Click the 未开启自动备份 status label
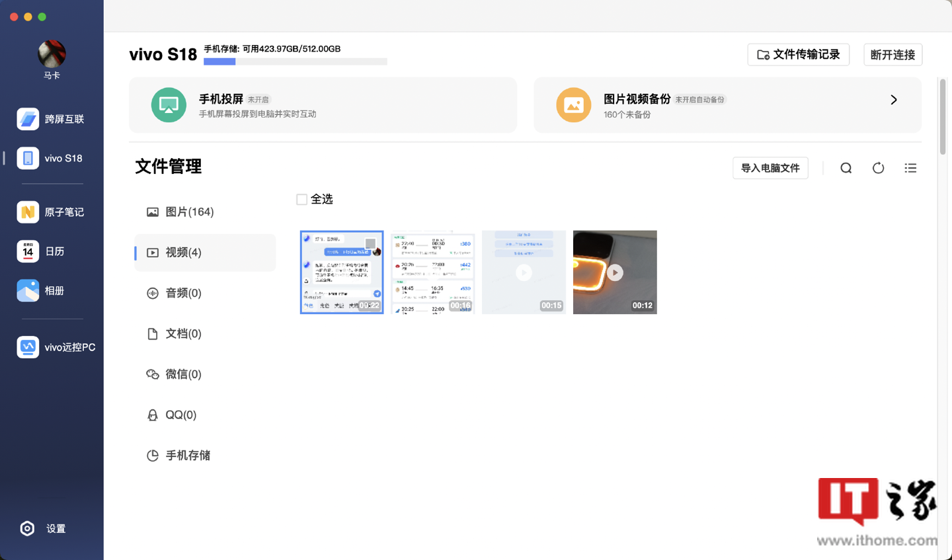Screen dimensions: 952x560 [700, 100]
